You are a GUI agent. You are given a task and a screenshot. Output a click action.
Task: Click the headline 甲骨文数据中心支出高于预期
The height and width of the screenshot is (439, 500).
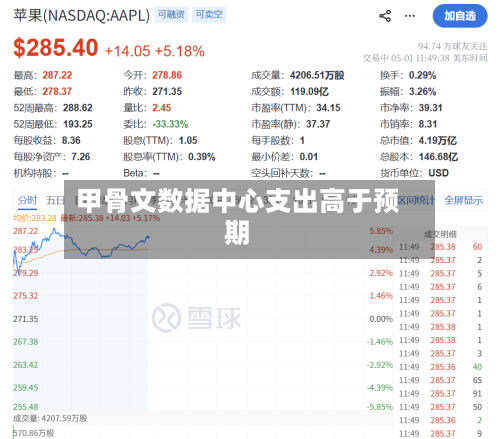point(238,217)
